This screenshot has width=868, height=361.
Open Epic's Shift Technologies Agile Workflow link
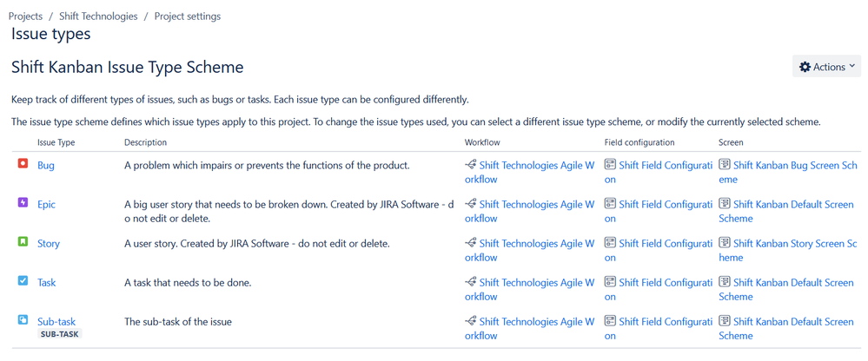pos(530,211)
